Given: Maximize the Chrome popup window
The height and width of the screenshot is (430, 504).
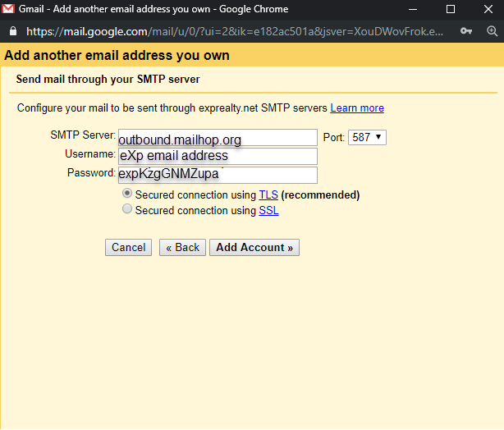Looking at the screenshot, I should tap(451, 9).
